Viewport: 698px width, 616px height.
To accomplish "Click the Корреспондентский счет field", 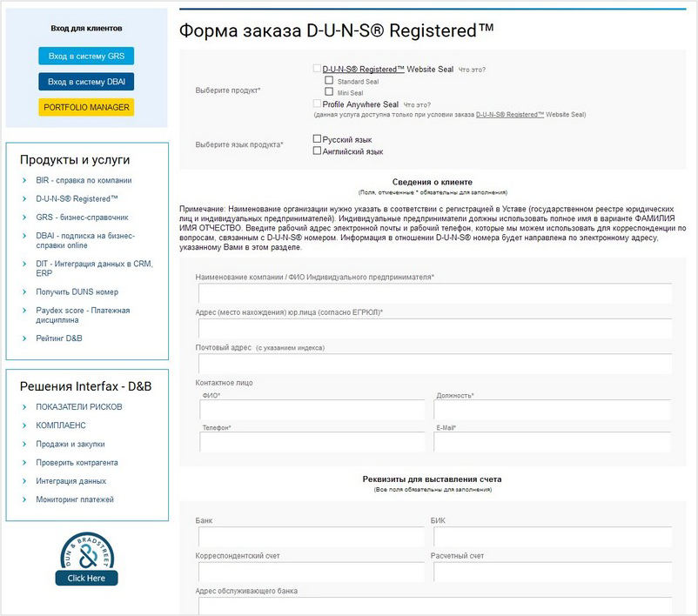I will [312, 572].
